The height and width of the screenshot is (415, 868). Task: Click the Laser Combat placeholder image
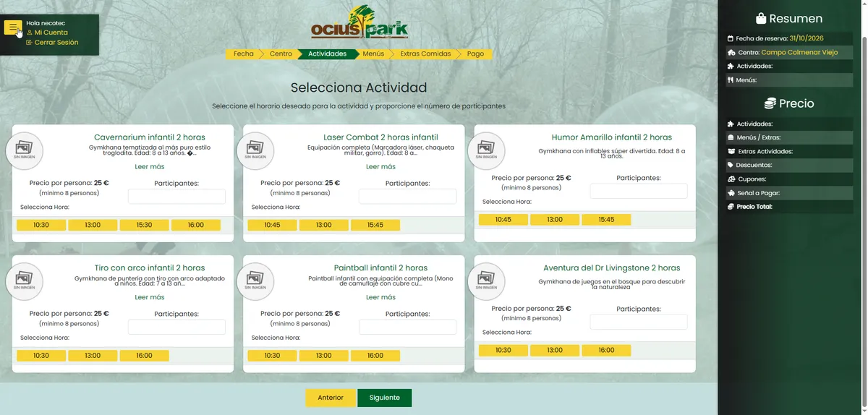(x=255, y=151)
